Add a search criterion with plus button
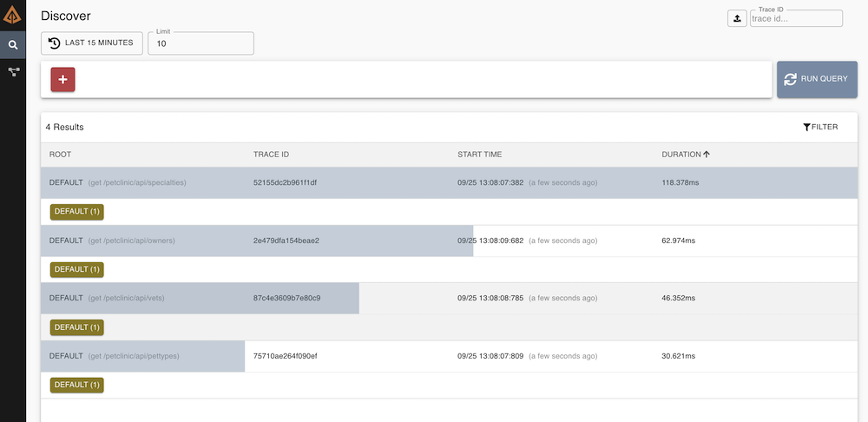Viewport: 868px width, 422px height. (63, 79)
